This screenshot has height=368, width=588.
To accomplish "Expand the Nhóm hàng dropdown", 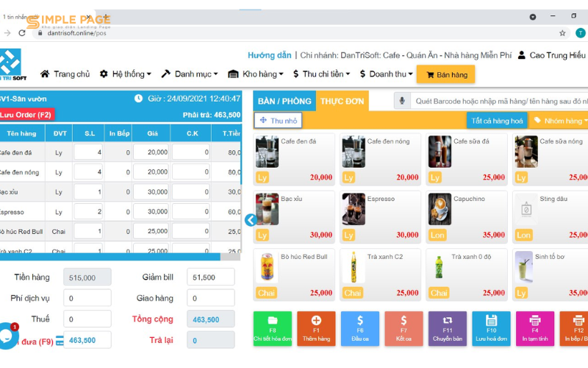I will [557, 121].
